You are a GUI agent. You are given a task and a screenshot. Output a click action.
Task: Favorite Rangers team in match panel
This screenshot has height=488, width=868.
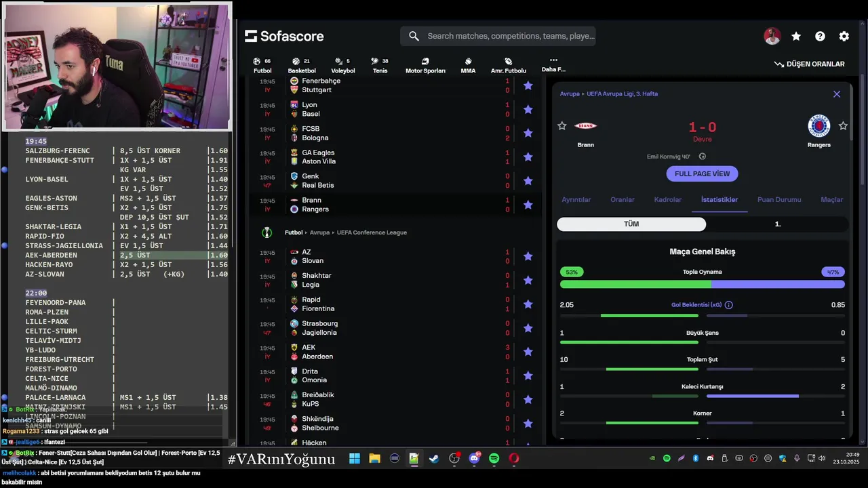coord(843,126)
